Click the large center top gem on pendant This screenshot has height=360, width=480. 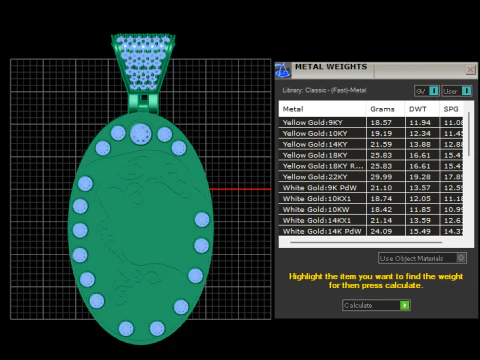pyautogui.click(x=141, y=134)
